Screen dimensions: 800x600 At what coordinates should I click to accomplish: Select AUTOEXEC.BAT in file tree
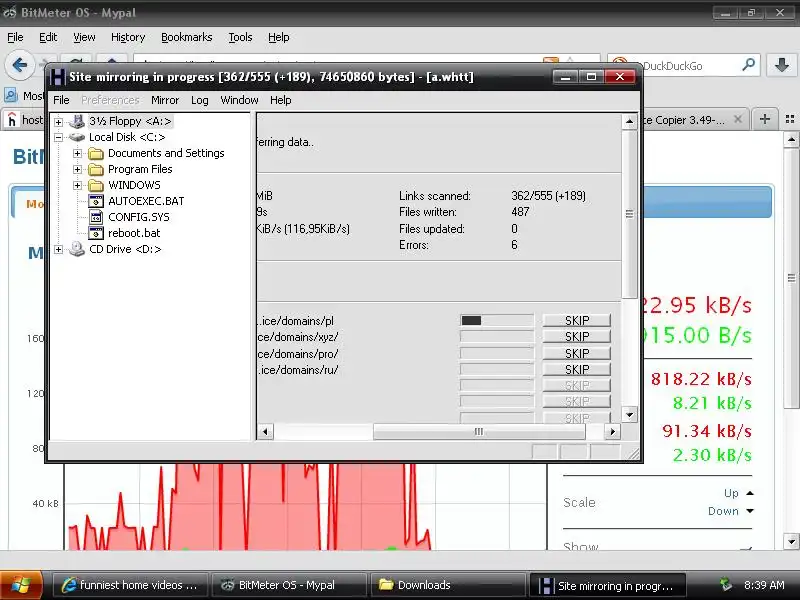point(146,201)
